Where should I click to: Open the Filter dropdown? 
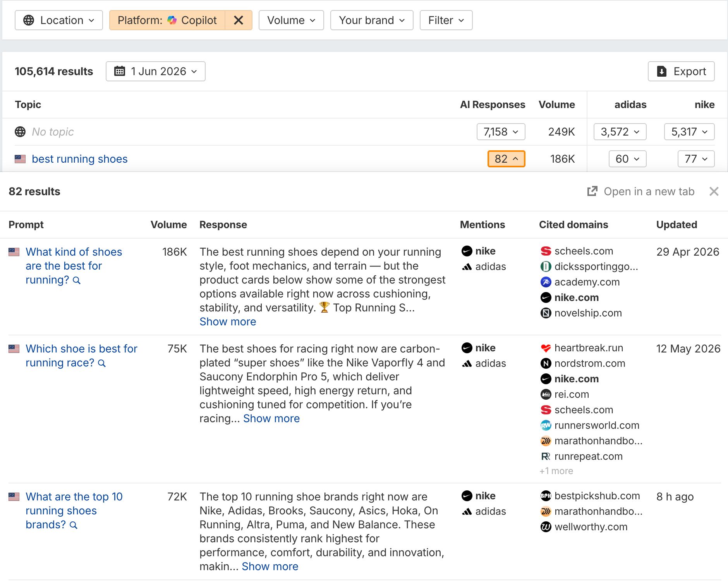pos(446,20)
